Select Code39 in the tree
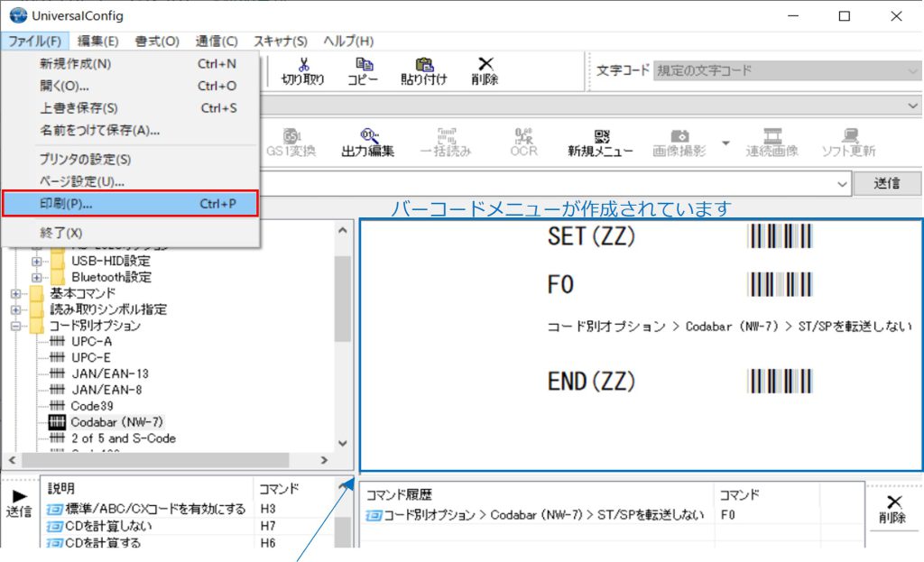 (91, 406)
